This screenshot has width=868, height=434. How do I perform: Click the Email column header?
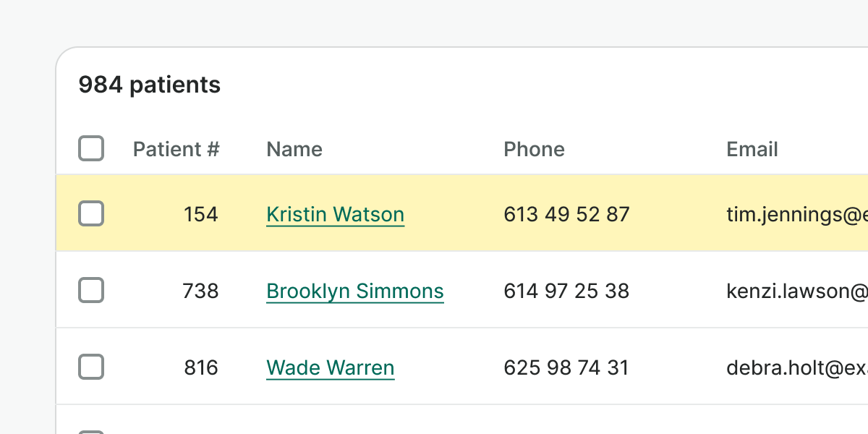[x=752, y=149]
